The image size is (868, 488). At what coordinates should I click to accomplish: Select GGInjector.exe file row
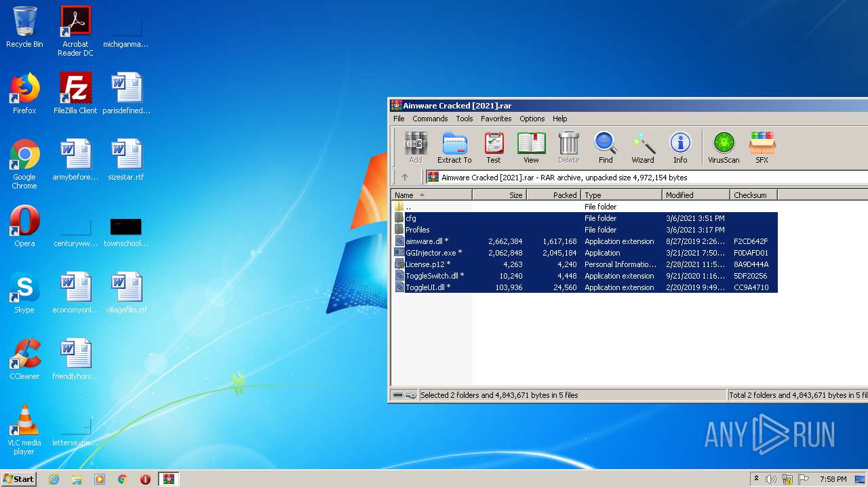pyautogui.click(x=585, y=253)
